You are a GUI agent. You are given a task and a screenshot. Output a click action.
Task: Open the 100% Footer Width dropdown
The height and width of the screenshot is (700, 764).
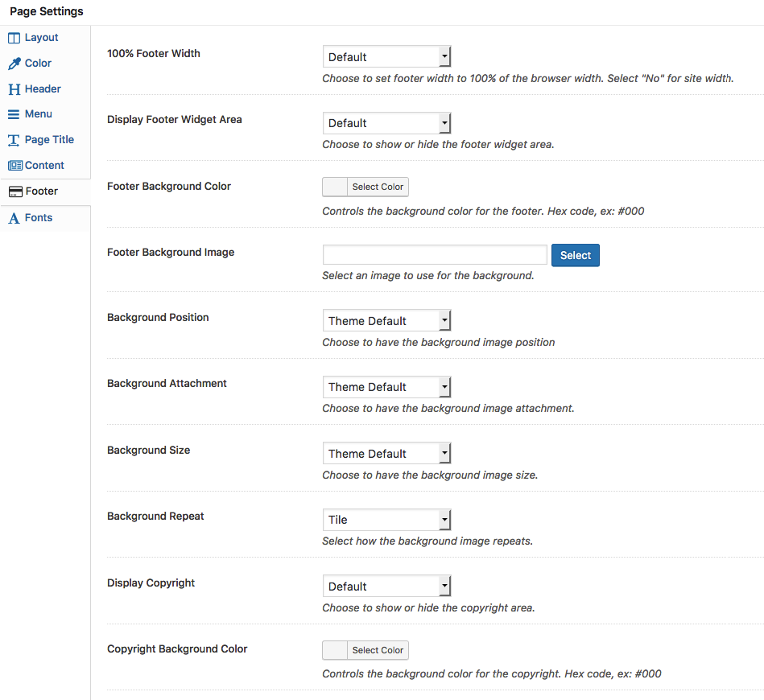(386, 56)
